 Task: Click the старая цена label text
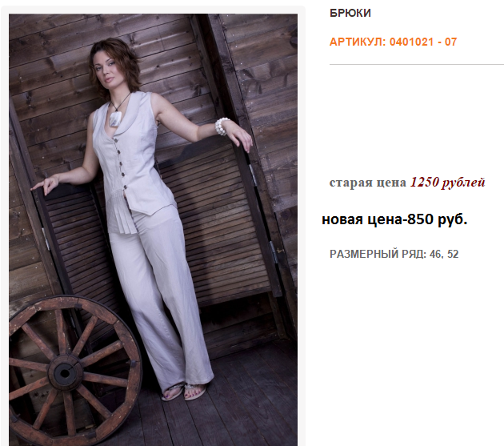pyautogui.click(x=368, y=183)
